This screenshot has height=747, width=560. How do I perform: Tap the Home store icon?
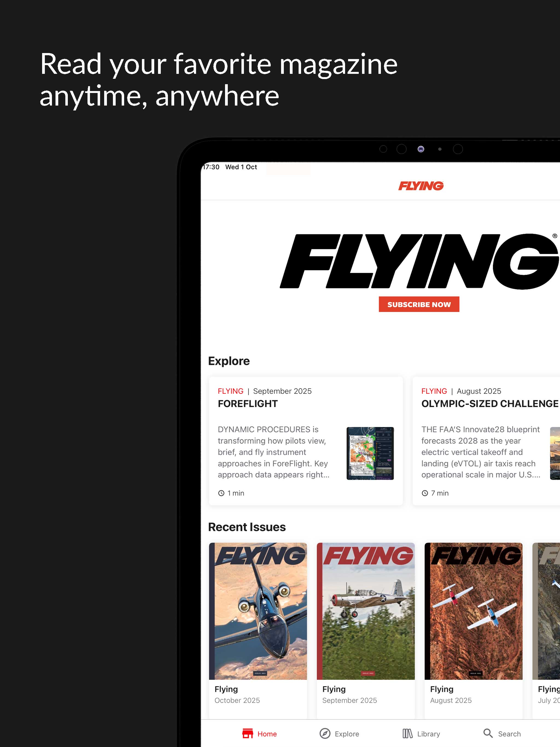point(247,734)
